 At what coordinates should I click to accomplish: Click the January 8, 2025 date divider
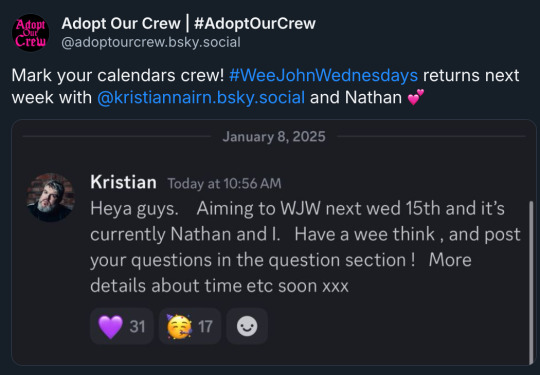click(x=274, y=137)
